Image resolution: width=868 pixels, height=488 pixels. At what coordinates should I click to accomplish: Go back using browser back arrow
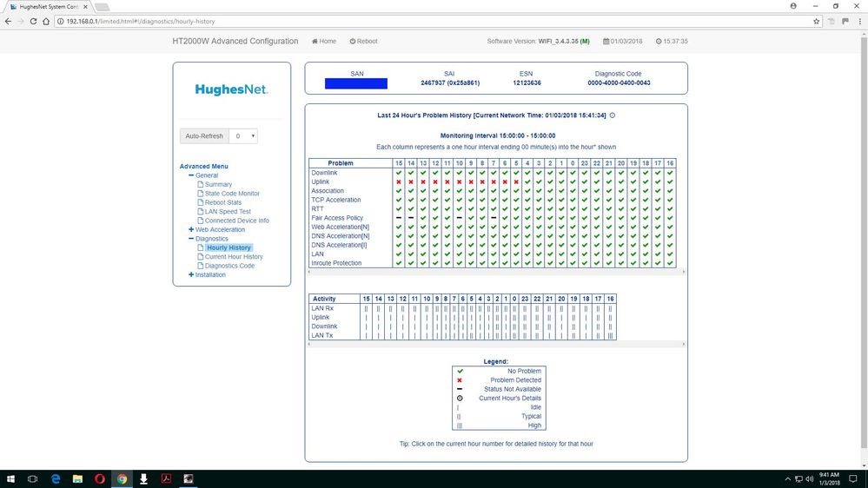8,21
